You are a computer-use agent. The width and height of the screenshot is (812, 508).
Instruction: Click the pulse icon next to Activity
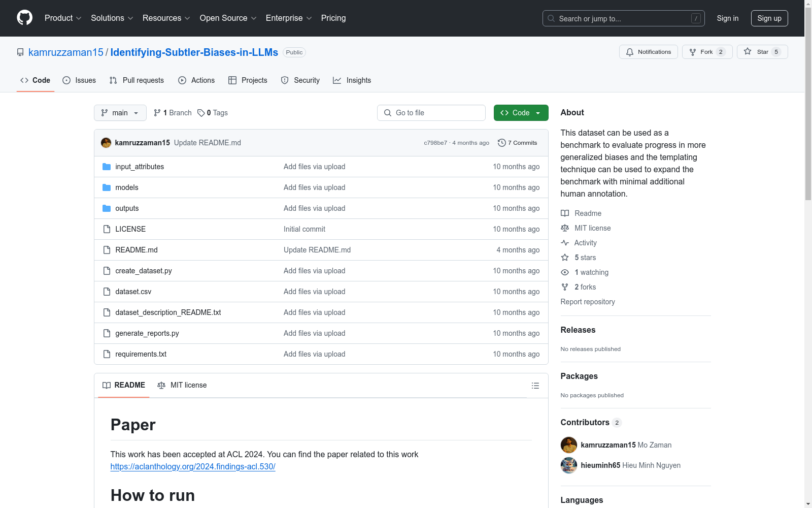pos(565,243)
